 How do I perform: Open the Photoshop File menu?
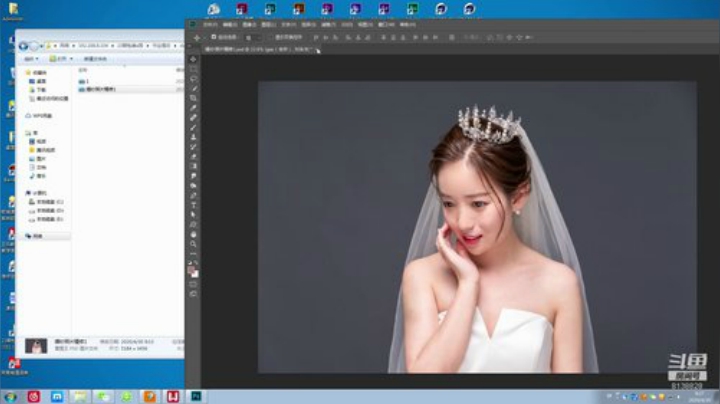(210, 24)
